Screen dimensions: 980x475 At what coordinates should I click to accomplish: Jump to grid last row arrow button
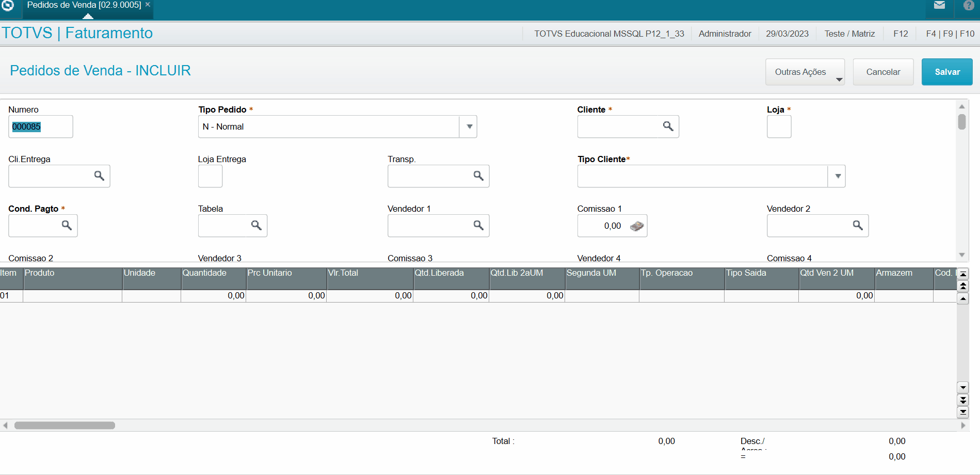(962, 412)
